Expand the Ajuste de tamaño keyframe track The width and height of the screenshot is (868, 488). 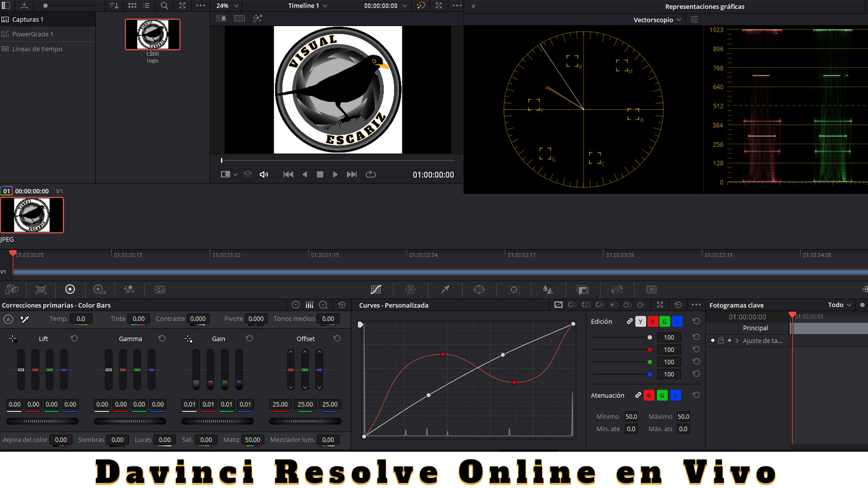pos(737,341)
